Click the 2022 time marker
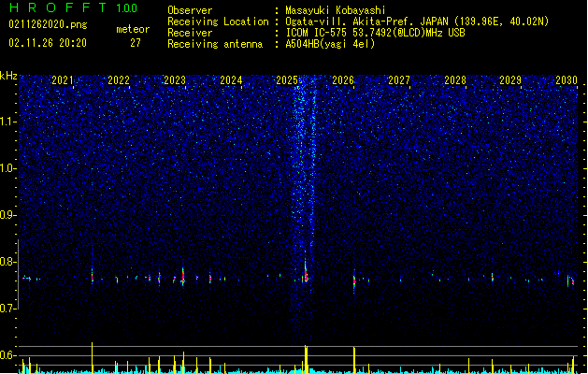Viewport: 588px width, 374px height. click(119, 80)
